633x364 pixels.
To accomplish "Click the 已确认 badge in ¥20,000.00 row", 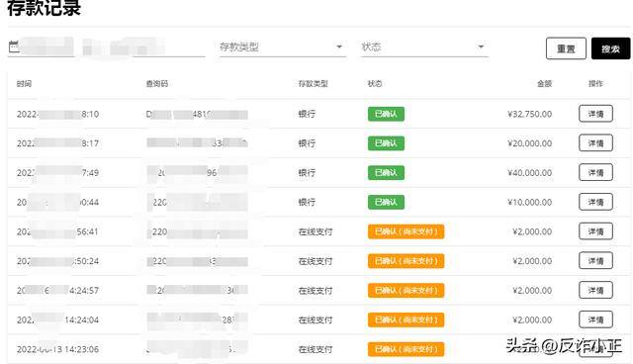I will coord(386,143).
